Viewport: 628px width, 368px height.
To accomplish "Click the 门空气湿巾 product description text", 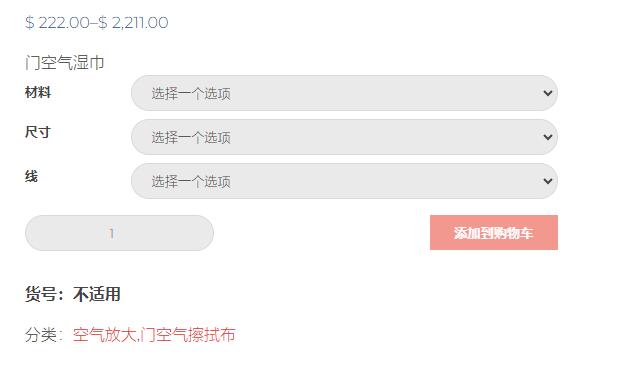I will [64, 63].
